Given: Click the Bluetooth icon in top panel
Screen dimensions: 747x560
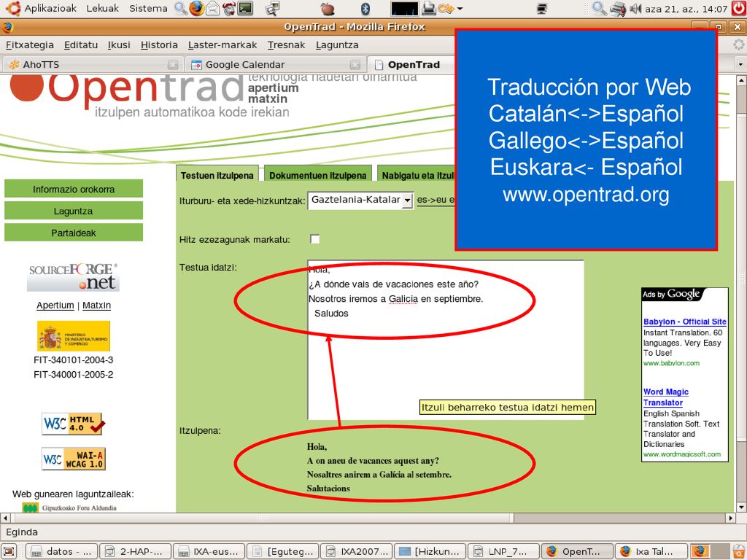Looking at the screenshot, I should (365, 8).
